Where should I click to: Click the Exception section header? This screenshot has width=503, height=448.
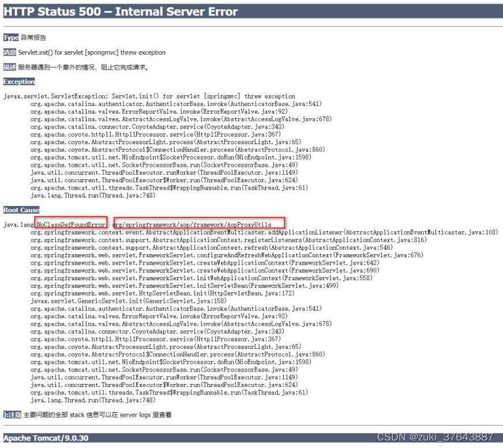click(19, 81)
